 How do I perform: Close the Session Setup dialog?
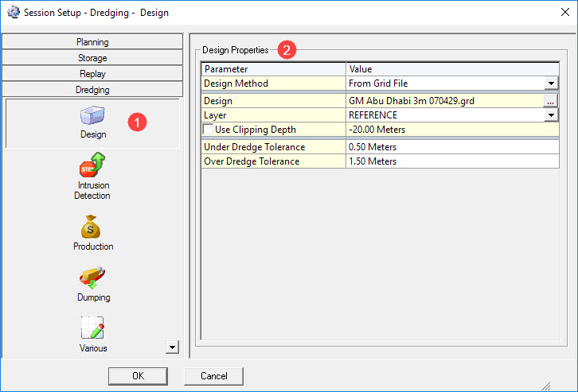(564, 12)
